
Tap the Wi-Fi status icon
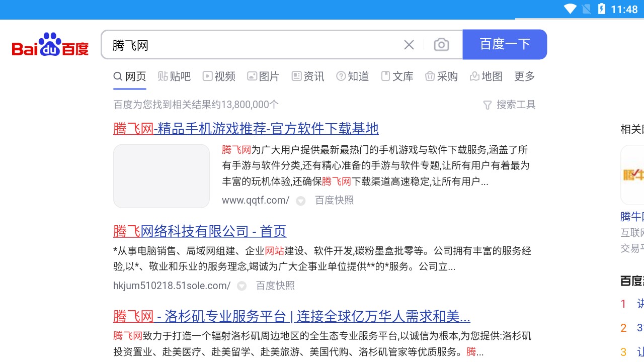tap(570, 9)
